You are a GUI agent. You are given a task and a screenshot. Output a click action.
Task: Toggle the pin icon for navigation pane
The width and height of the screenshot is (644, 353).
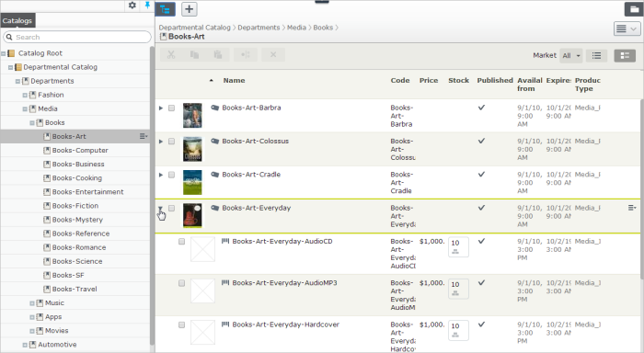tap(147, 6)
